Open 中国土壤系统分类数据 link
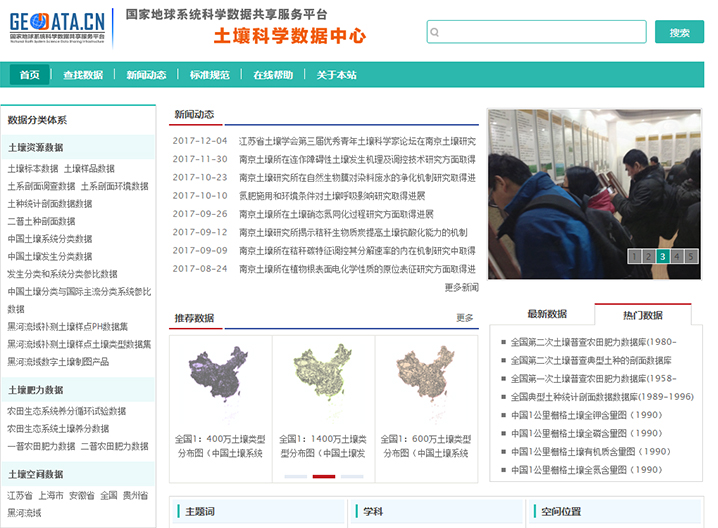Image resolution: width=718 pixels, height=528 pixels. pyautogui.click(x=50, y=239)
